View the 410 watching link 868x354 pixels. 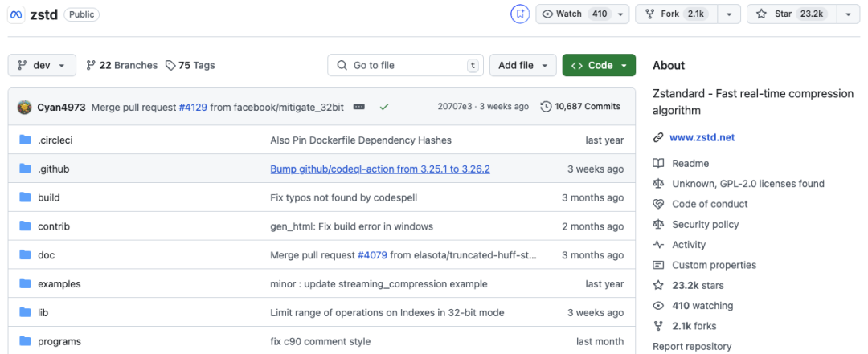[x=702, y=306]
